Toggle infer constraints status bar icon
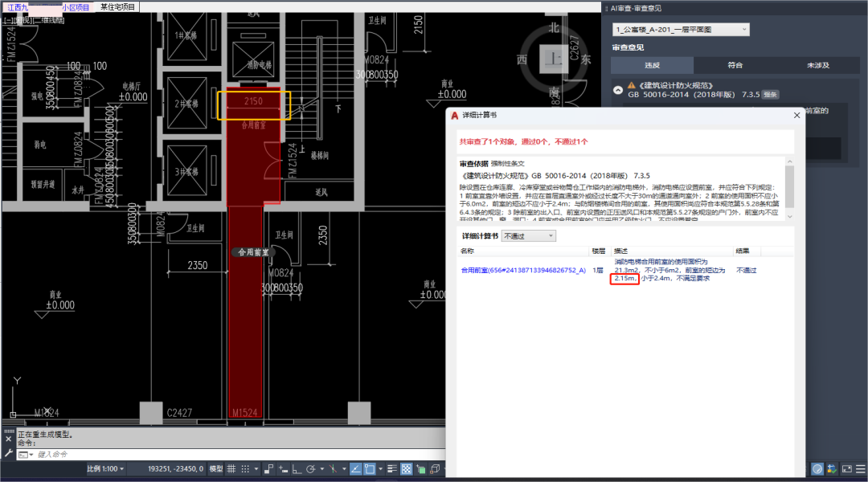868x482 pixels. coord(269,468)
